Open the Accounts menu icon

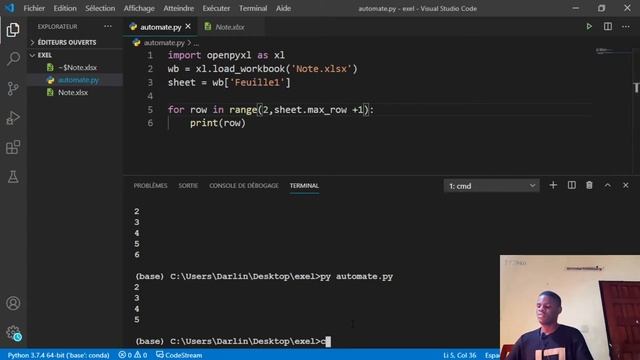point(13,303)
